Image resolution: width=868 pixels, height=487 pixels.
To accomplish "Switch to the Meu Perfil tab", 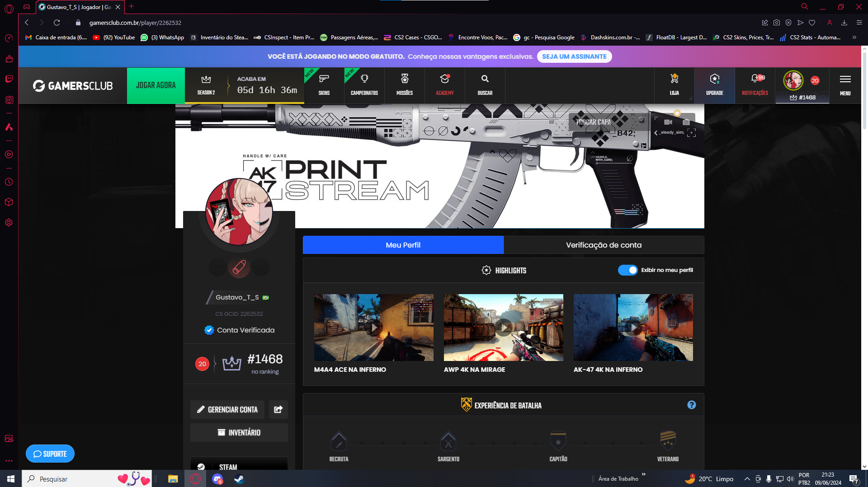I will (403, 245).
